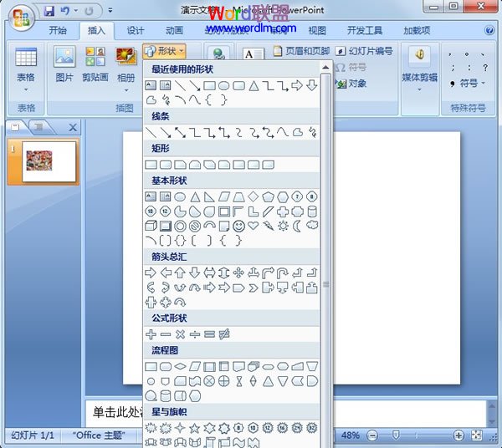
Task: Click the zoom slider handle
Action: click(396, 435)
